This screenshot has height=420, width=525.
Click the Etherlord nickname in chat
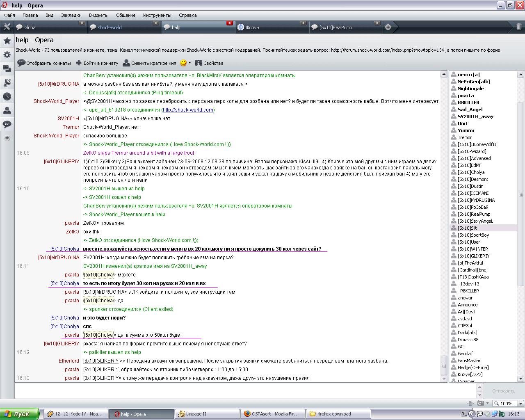(x=69, y=361)
